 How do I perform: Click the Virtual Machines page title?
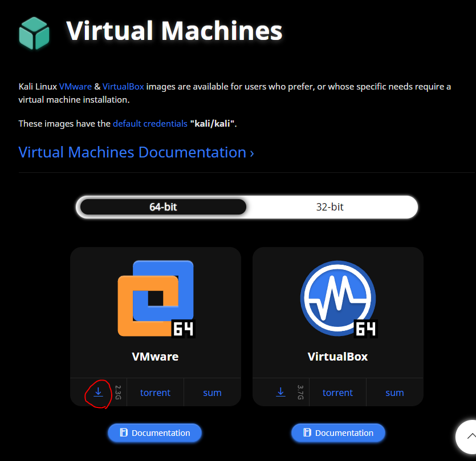(x=174, y=31)
